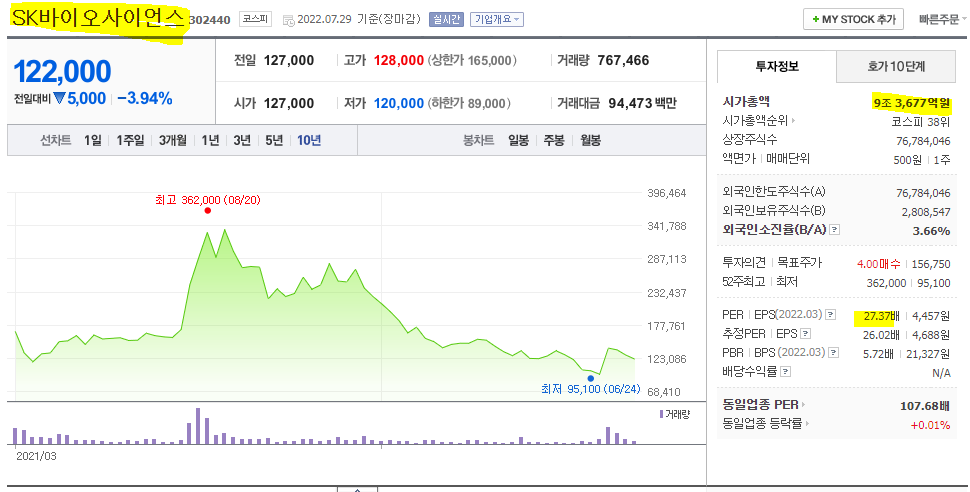The width and height of the screenshot is (970, 492).
Task: Click the industry change +0.01%
Action: tap(930, 425)
